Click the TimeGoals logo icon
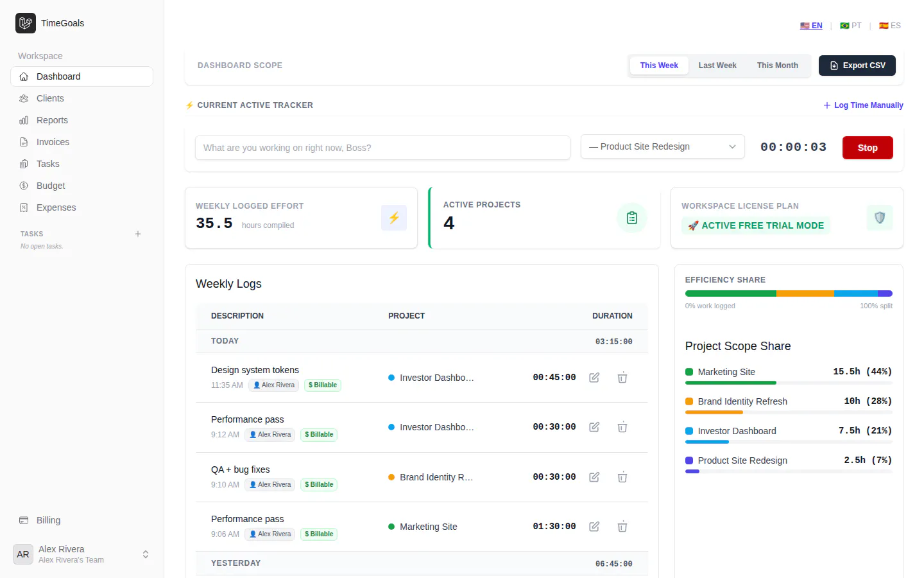 [x=26, y=23]
